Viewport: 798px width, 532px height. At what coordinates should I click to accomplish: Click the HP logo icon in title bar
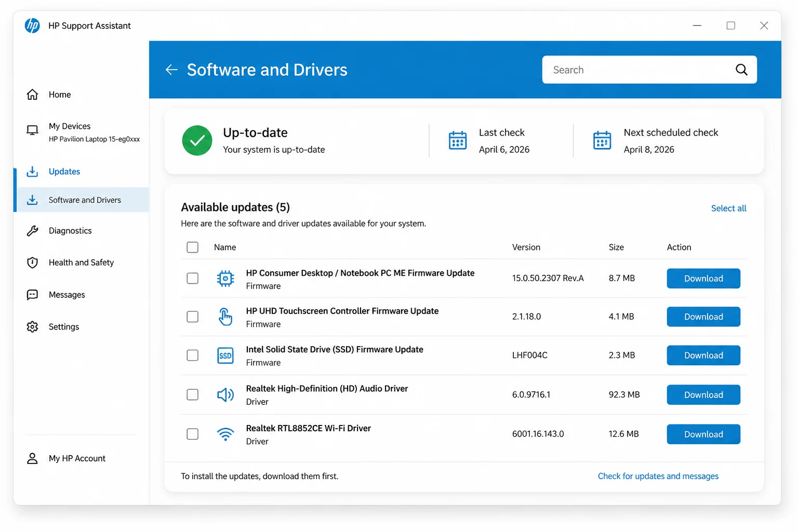coord(32,25)
